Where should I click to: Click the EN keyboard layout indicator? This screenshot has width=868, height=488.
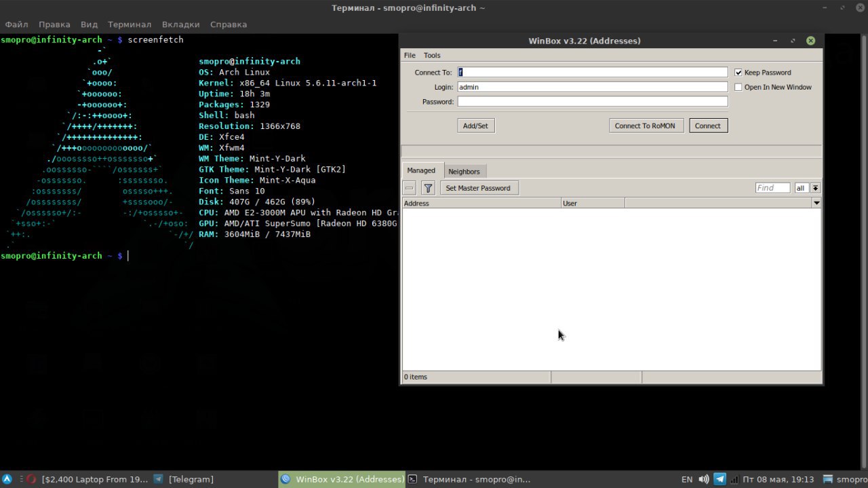coord(687,479)
